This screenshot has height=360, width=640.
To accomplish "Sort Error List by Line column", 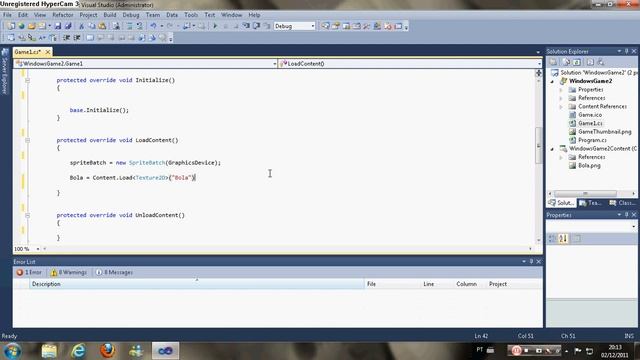I will click(x=437, y=284).
